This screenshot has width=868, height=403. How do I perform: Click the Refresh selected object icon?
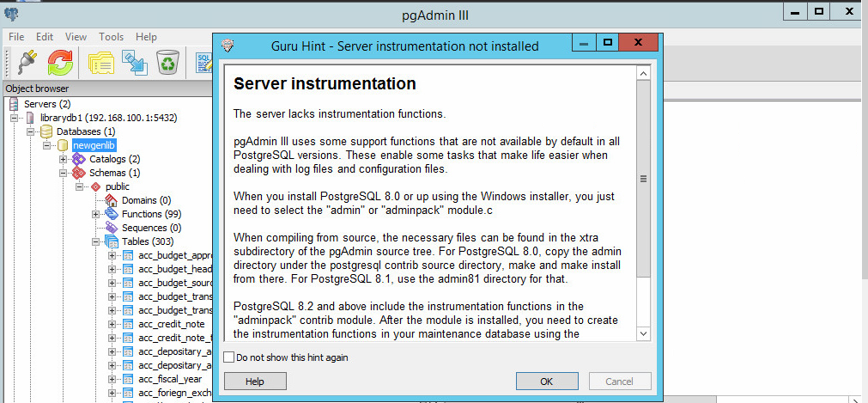tap(60, 62)
